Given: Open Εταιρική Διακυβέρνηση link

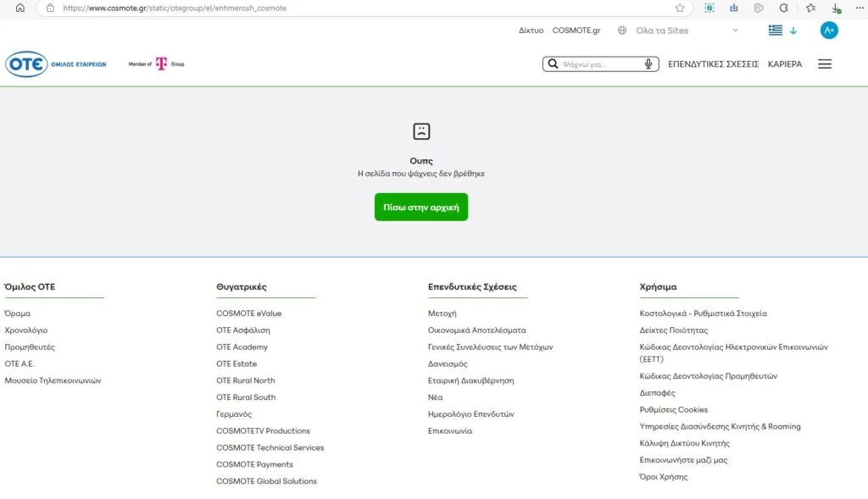Looking at the screenshot, I should [470, 380].
